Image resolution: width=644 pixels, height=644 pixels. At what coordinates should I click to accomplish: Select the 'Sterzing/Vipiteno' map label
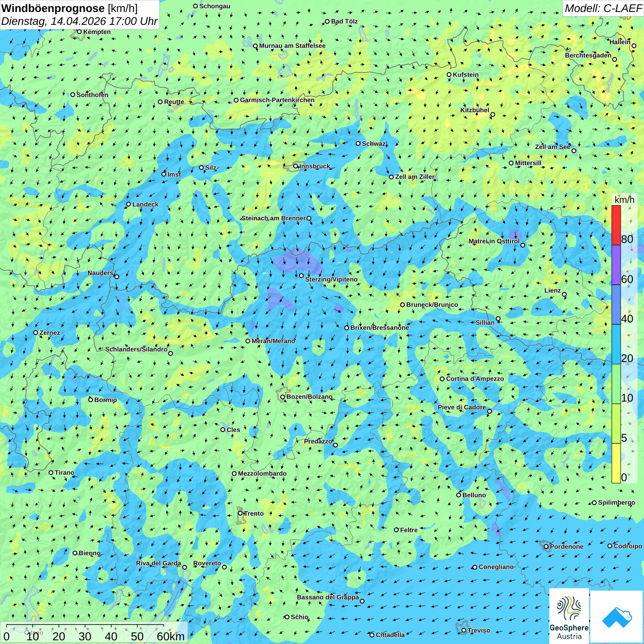coord(331,279)
